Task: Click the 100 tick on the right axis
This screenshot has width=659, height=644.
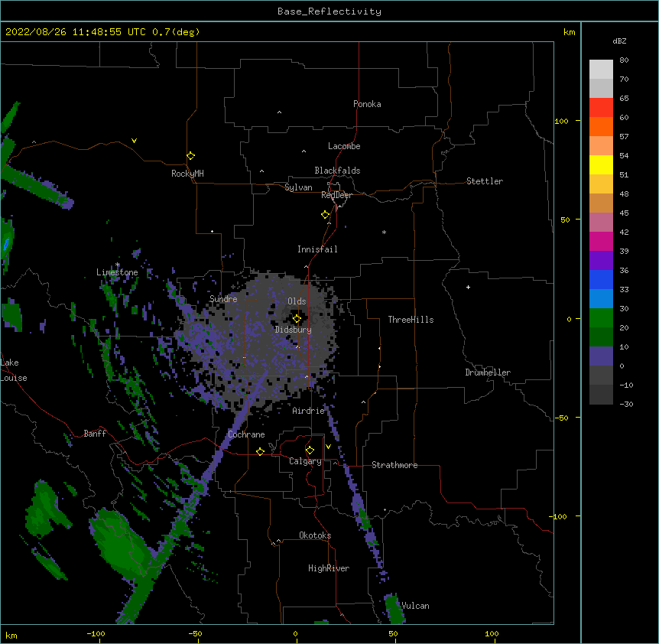Action: pos(561,121)
